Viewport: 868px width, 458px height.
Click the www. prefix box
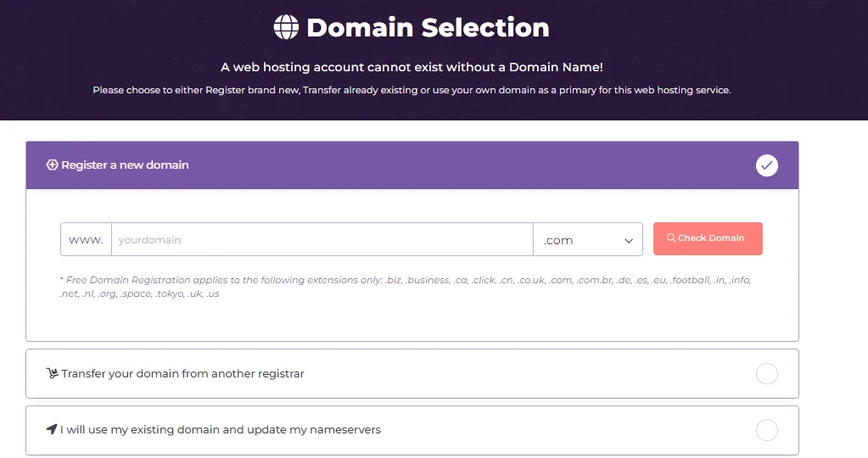(86, 240)
